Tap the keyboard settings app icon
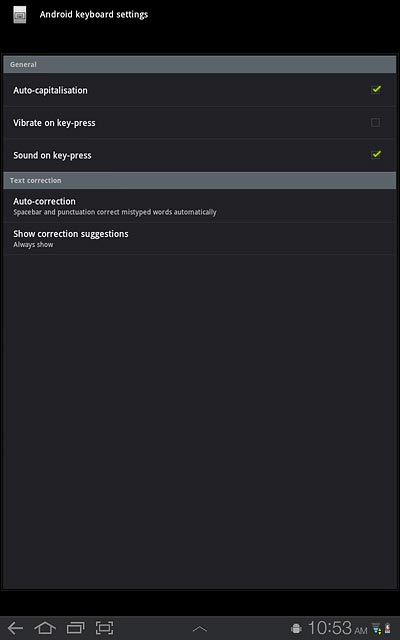The height and width of the screenshot is (640, 400). coord(20,15)
